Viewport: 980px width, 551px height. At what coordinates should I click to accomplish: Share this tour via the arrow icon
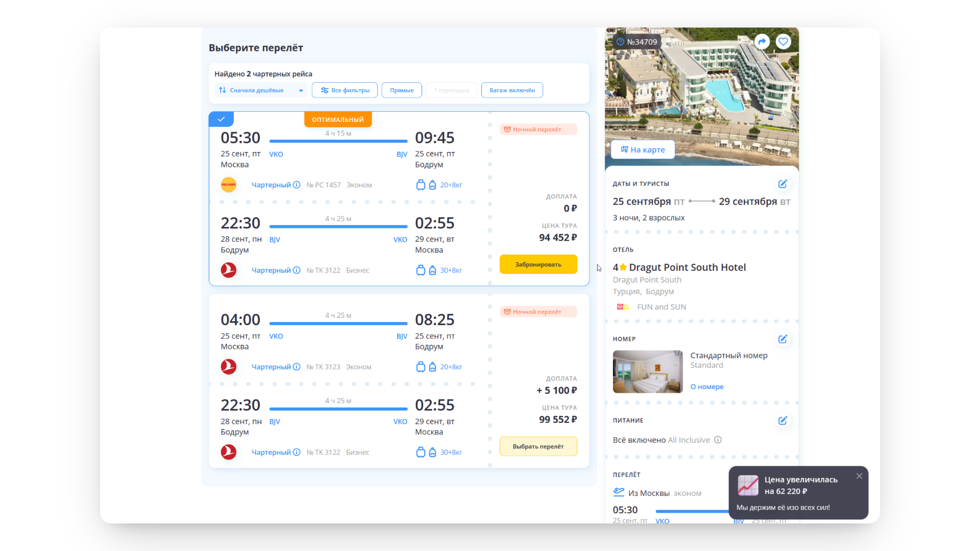[762, 42]
